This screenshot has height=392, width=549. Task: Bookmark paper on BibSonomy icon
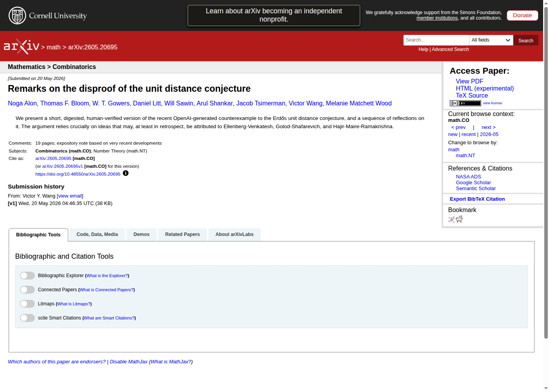[451, 220]
